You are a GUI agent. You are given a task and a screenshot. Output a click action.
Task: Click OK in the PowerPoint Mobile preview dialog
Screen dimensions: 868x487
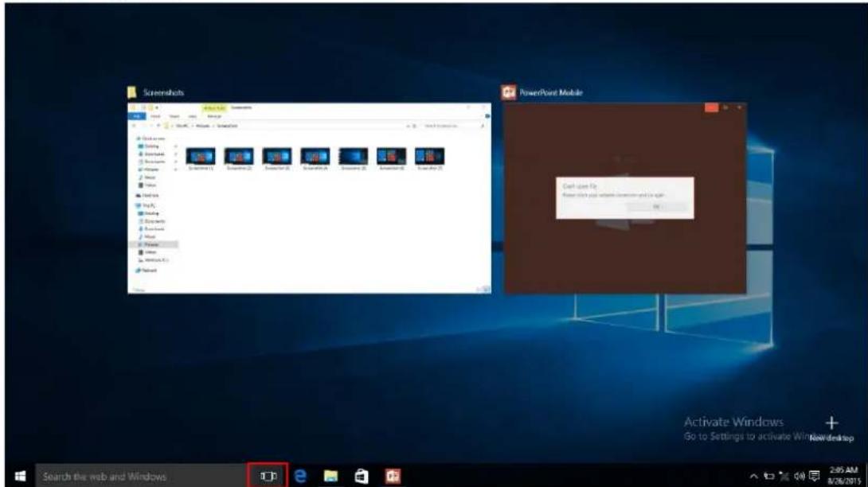tap(656, 207)
